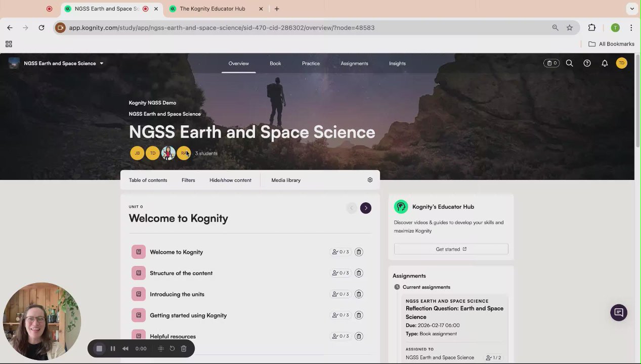Click the book icon beside Introducing the units
Screen dimensions: 641x364
tap(139, 294)
